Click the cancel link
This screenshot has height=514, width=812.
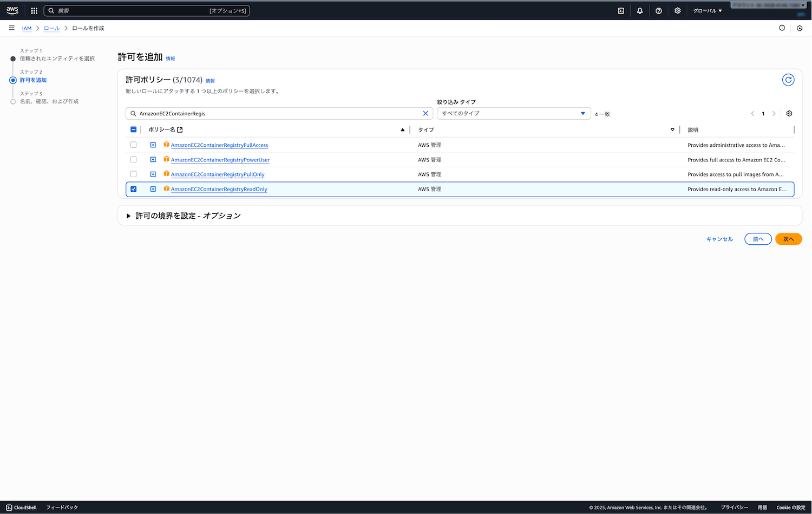(x=719, y=239)
